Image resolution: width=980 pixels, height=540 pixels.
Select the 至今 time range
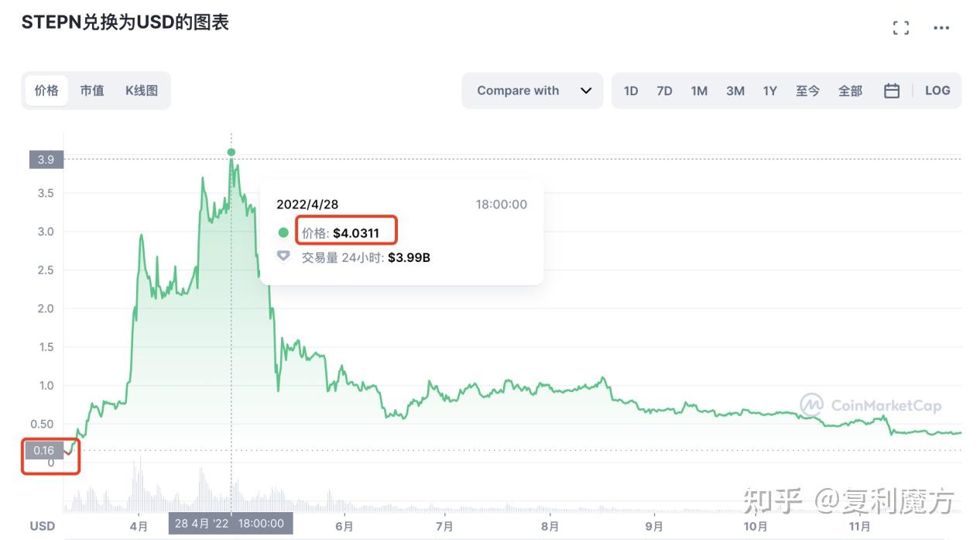coord(807,91)
